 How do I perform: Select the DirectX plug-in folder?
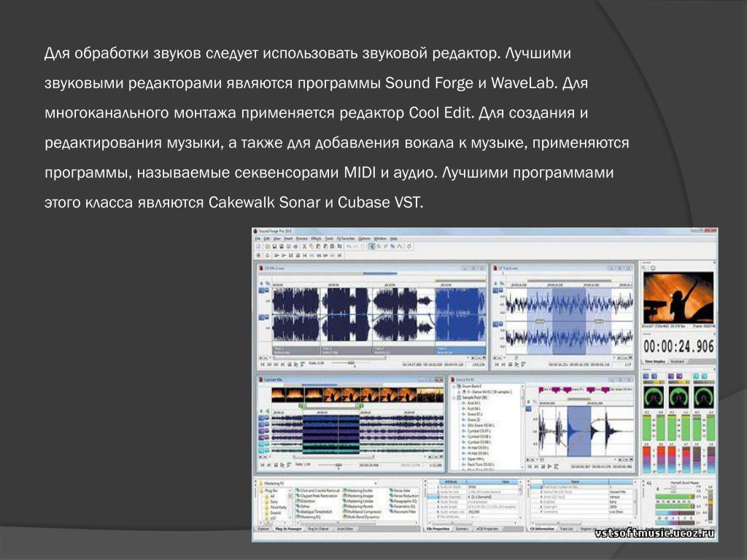pyautogui.click(x=274, y=513)
